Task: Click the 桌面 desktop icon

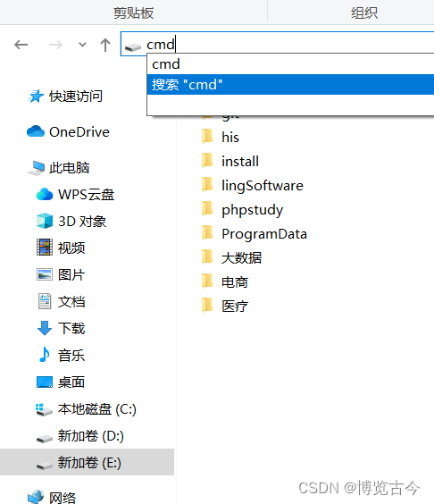Action: pyautogui.click(x=45, y=382)
